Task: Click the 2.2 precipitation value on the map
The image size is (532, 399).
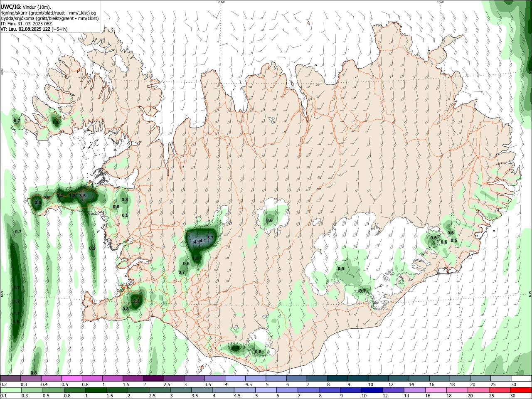Action: 60,195
